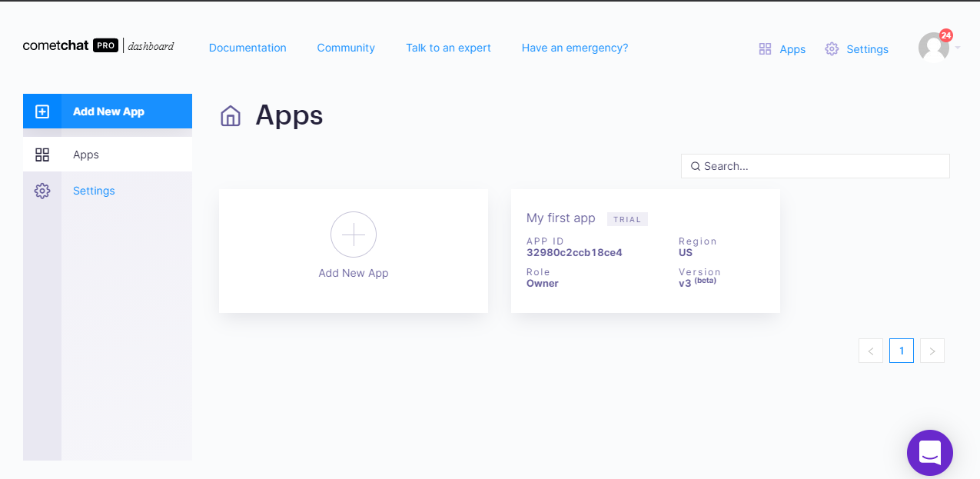Click Talk to an expert
Screen dimensions: 980x479
tap(448, 48)
